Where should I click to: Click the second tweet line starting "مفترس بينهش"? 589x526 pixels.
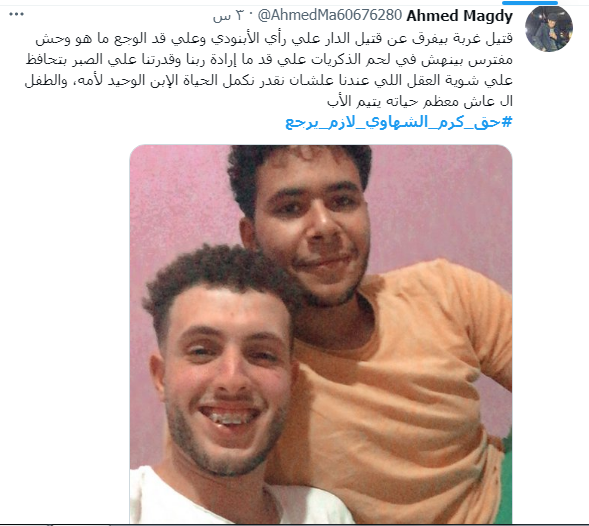pyautogui.click(x=269, y=60)
